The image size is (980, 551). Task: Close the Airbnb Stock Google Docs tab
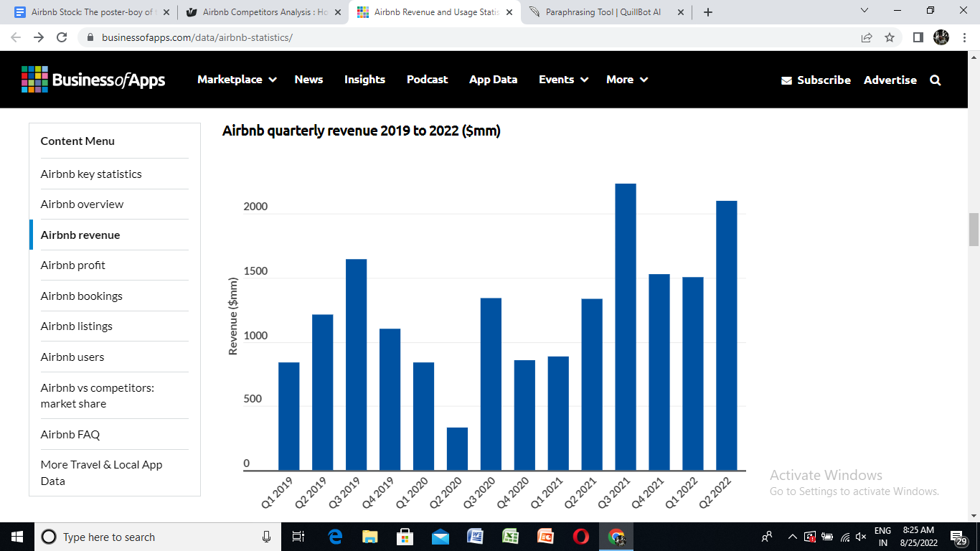[166, 12]
